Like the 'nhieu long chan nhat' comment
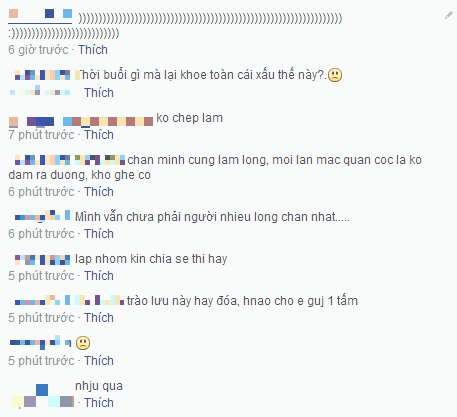Viewport: 457px width, 417px height. tap(99, 234)
